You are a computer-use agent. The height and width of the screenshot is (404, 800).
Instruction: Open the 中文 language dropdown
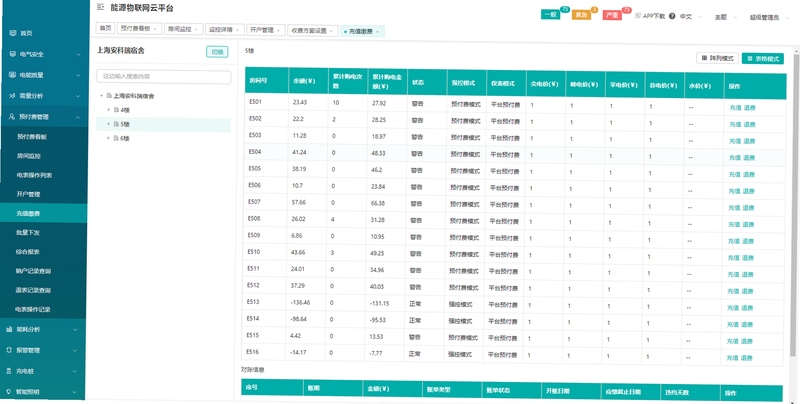pos(691,16)
